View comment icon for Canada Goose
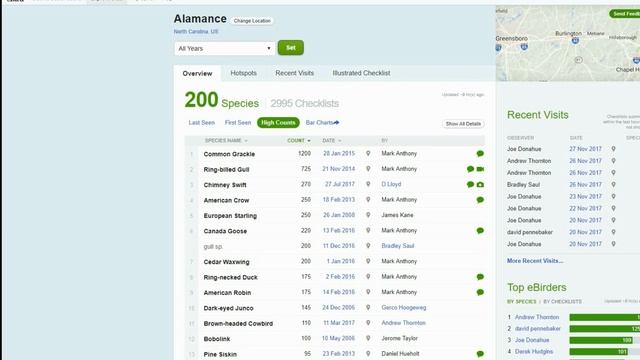The width and height of the screenshot is (640, 360). point(480,231)
